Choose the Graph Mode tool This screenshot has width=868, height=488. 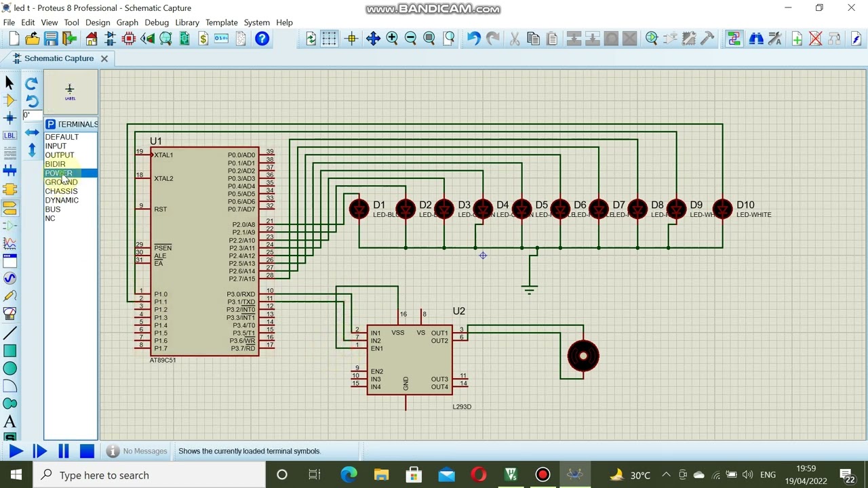[9, 243]
